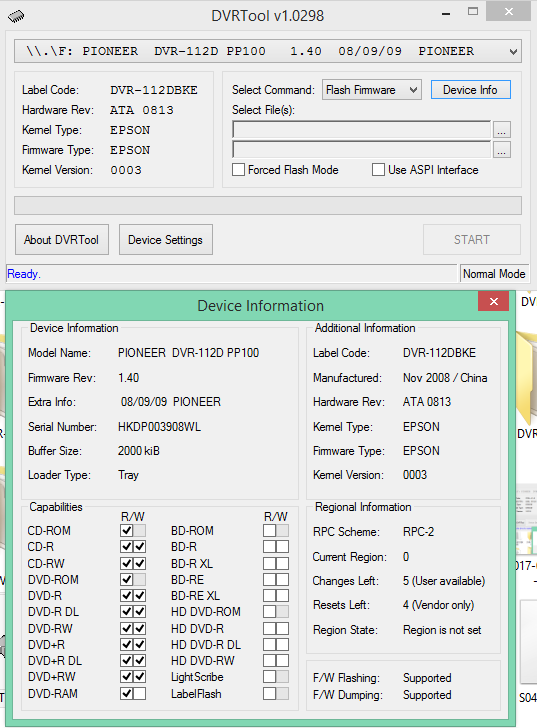
Task: Click the Label Code DVR-112DBKE in main window
Action: 154,90
